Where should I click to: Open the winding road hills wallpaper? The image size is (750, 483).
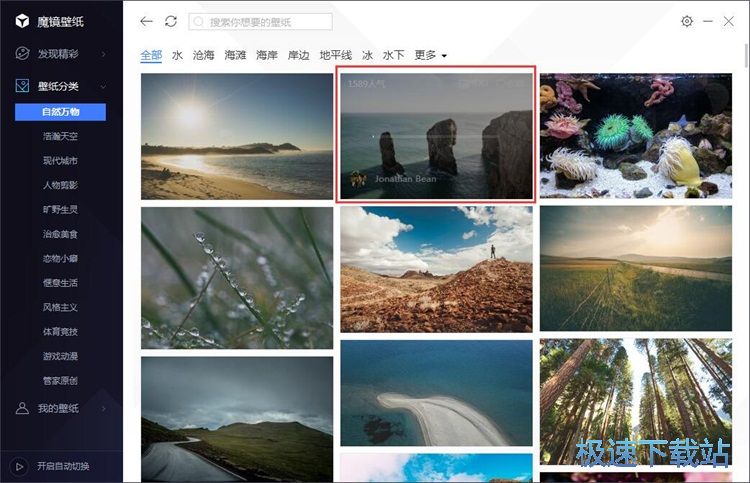point(237,419)
